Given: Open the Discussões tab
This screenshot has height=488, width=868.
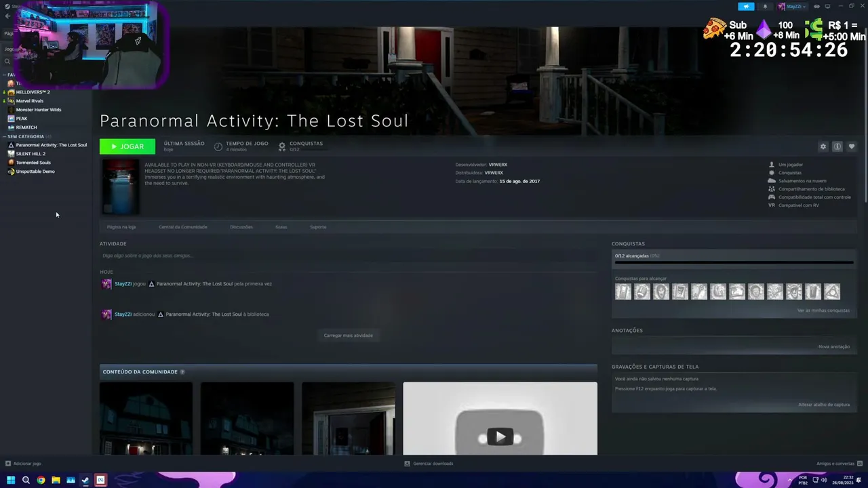Looking at the screenshot, I should [x=241, y=227].
